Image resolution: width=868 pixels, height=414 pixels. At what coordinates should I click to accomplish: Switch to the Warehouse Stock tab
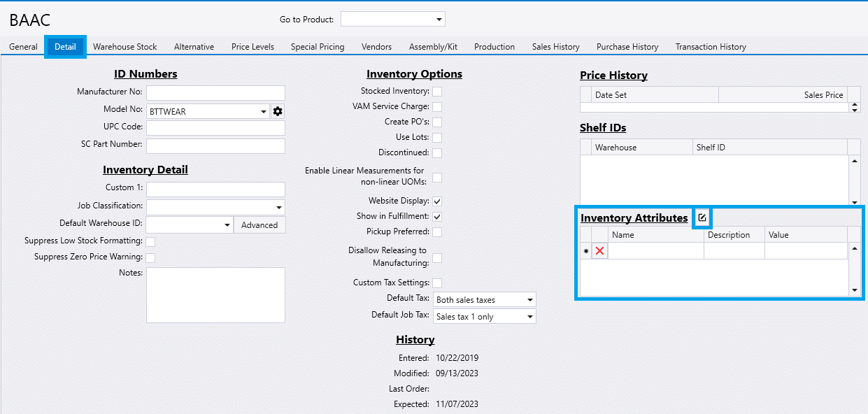click(125, 47)
